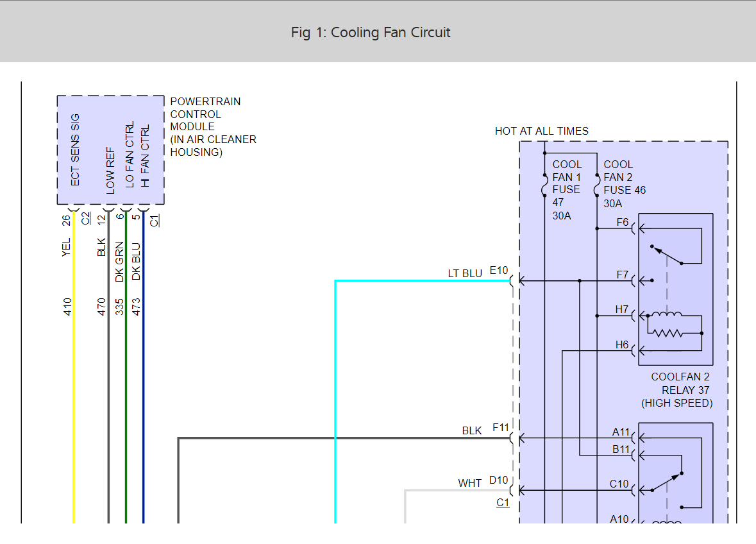Click the dark green wire labeled 335
Screen dimensions: 756x544
126,385
